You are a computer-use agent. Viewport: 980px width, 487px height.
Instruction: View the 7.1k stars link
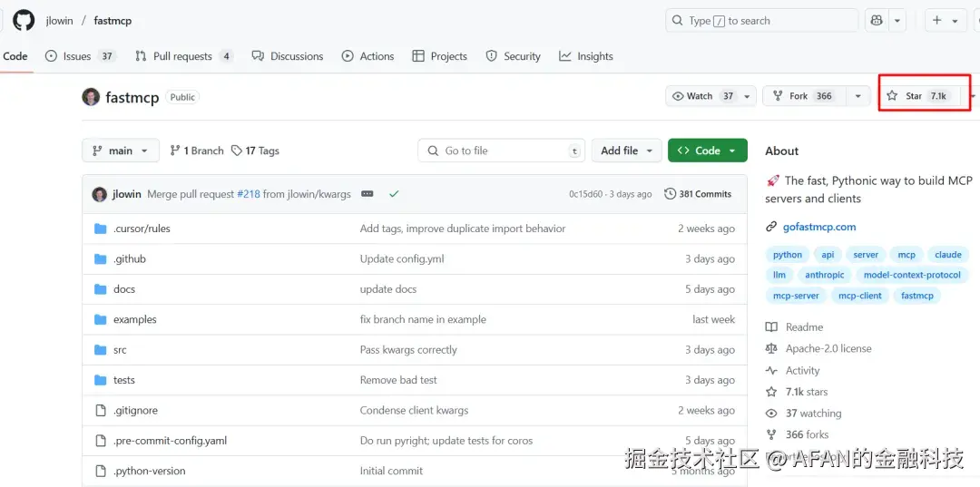click(x=797, y=392)
